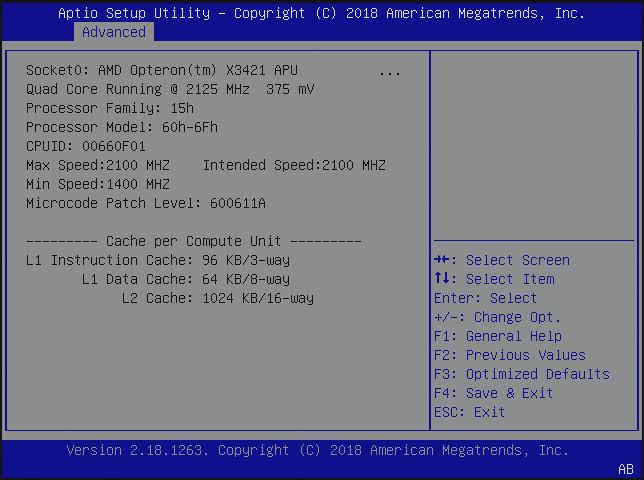
Task: Click 'Microcode Patch Level: 600611A' text
Action: (146, 203)
